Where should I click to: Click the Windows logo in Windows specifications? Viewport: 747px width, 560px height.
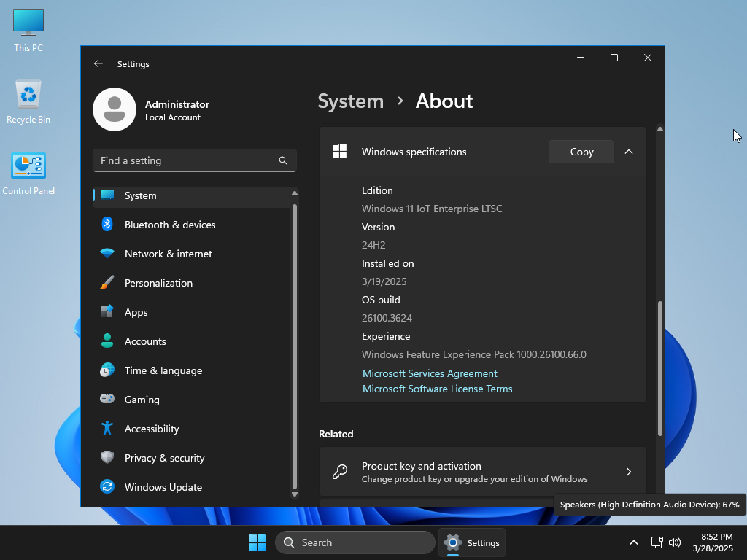coord(340,152)
